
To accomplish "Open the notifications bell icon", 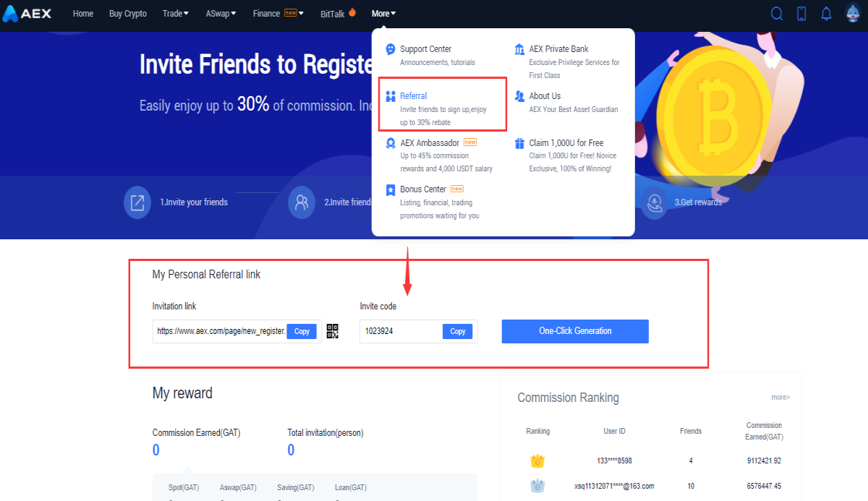I will [826, 14].
